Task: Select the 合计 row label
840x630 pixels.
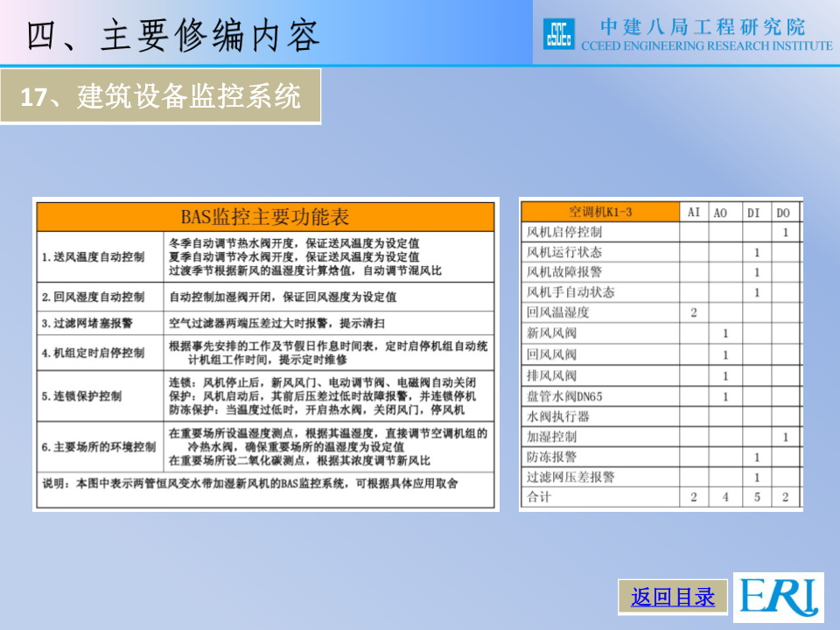Action: (538, 497)
